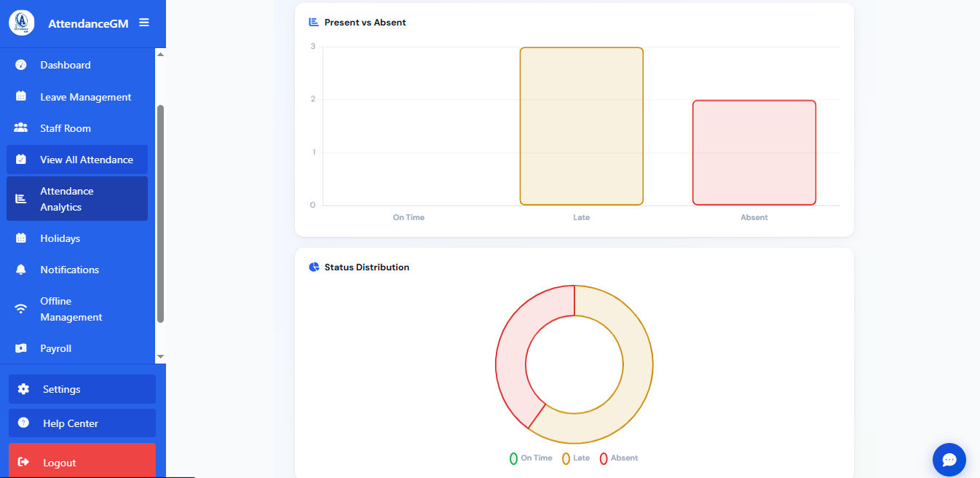Image resolution: width=980 pixels, height=478 pixels.
Task: Open the Dashboard menu item
Action: pos(77,65)
